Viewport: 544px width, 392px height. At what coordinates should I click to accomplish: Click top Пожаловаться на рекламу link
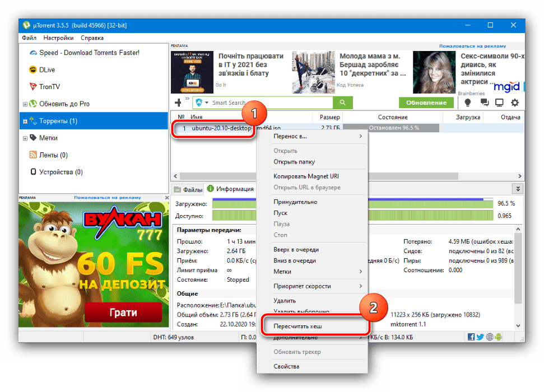point(472,46)
